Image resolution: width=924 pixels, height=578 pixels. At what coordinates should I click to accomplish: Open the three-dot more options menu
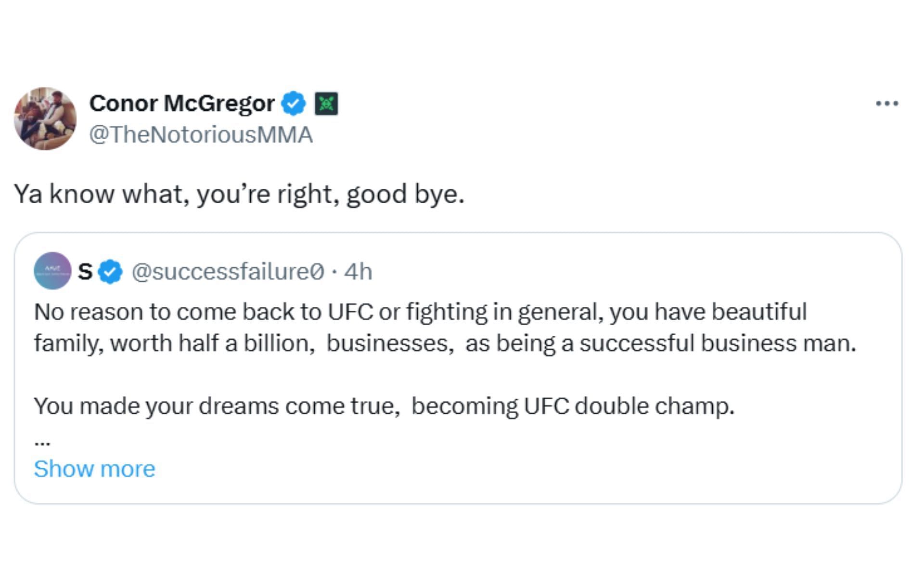(x=887, y=104)
